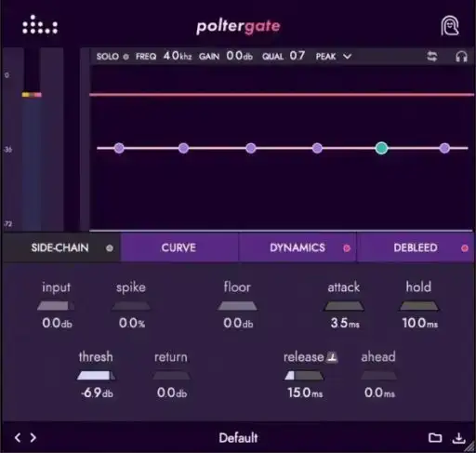Click the resize grip at window corner
Image resolution: width=476 pixels, height=453 pixels.
pos(469,446)
